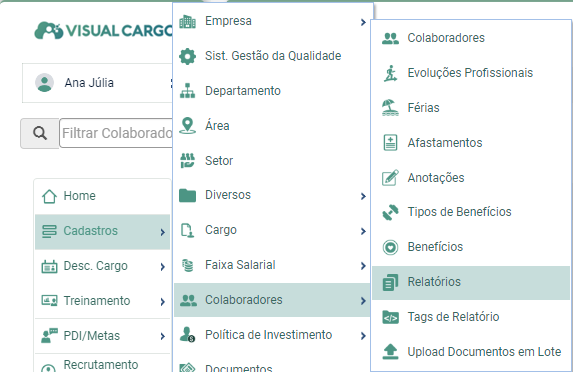This screenshot has width=573, height=372.
Task: Click the Evoluções Profissionais running figure icon
Action: 390,73
